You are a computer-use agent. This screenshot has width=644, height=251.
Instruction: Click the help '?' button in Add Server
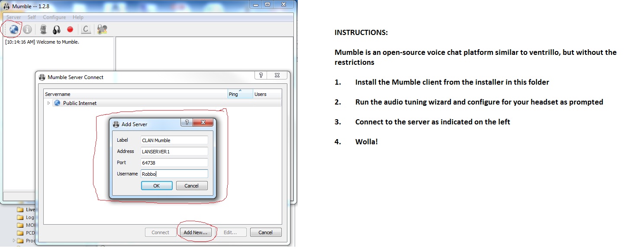tap(187, 123)
